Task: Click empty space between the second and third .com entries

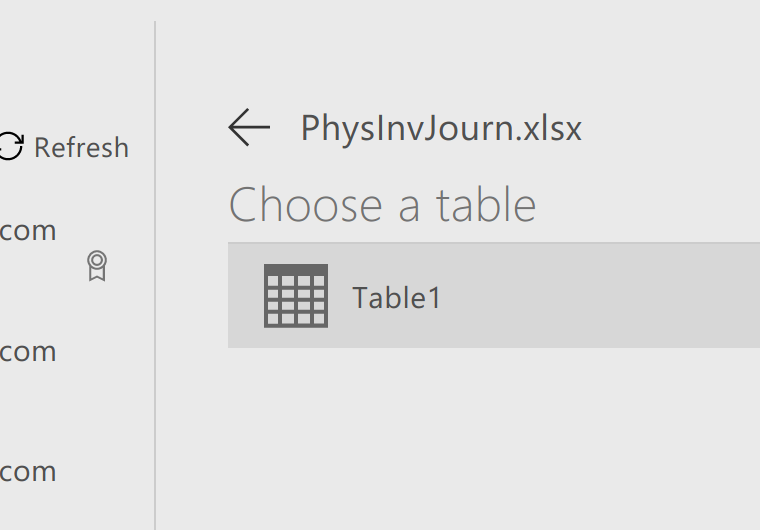Action: pos(73,412)
